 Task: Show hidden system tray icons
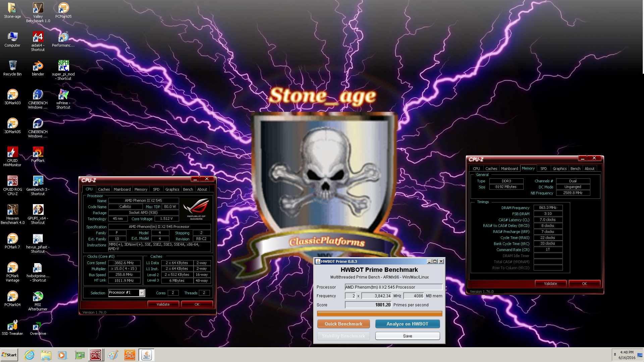coord(615,355)
